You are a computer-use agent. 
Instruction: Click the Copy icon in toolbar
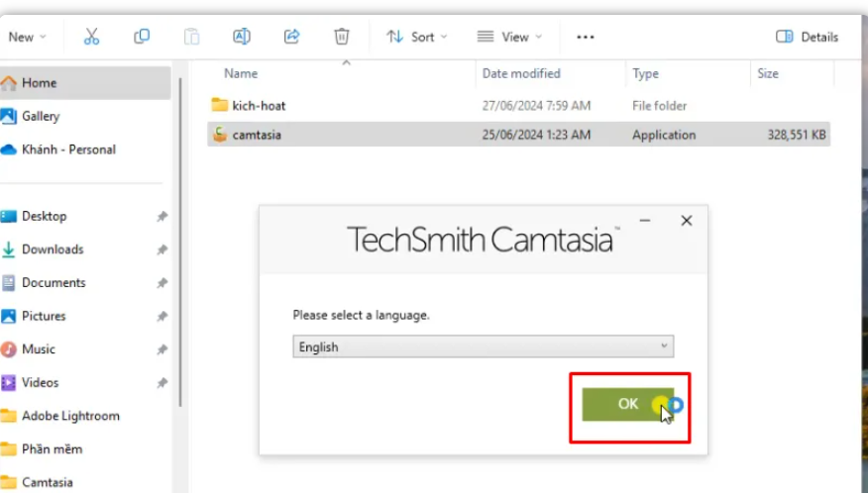tap(142, 37)
